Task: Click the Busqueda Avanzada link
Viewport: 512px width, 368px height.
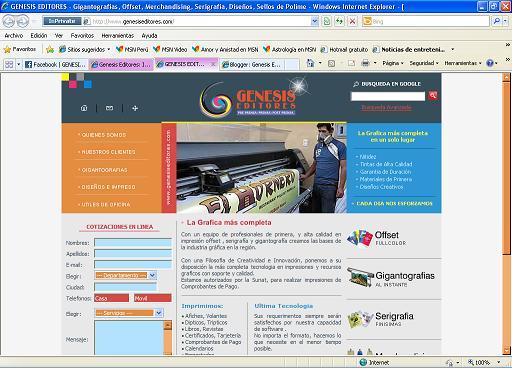Action: (386, 107)
